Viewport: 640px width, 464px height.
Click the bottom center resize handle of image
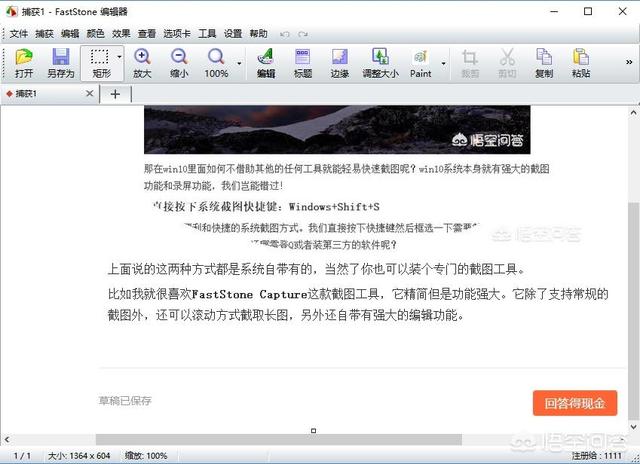point(313,431)
